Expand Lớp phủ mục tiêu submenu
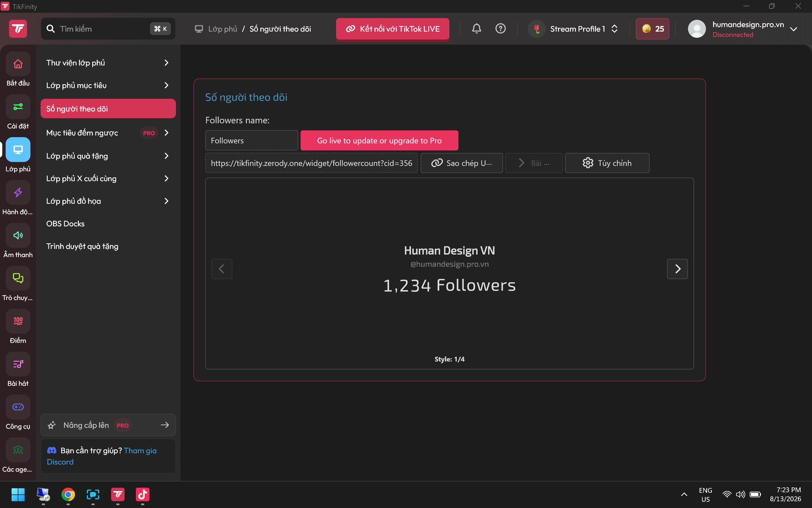Screen dimensions: 812x508 coord(166,85)
